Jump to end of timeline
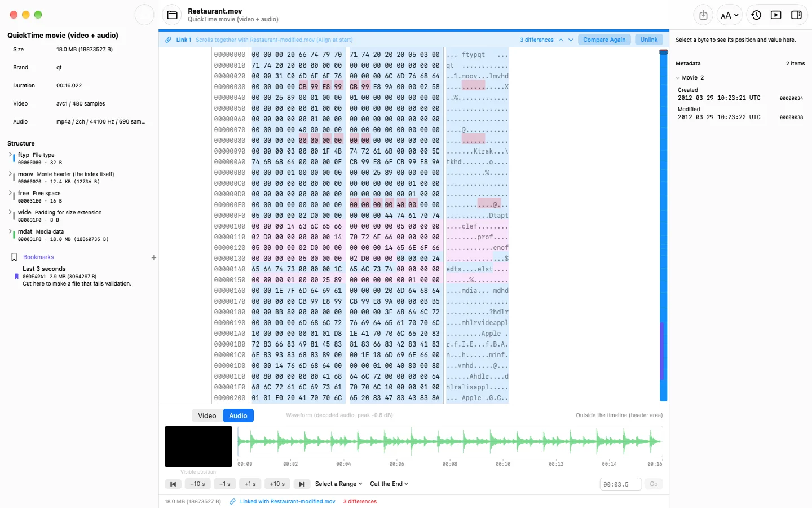 coord(302,484)
